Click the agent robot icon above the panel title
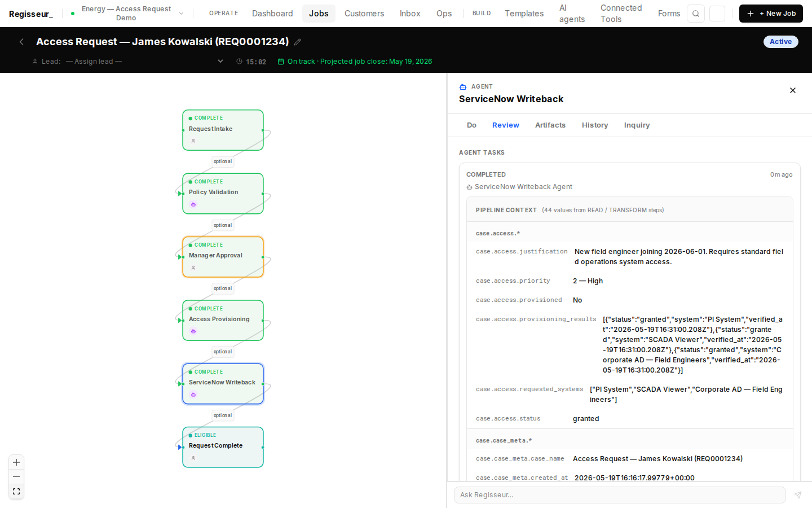This screenshot has width=812, height=508. (463, 87)
